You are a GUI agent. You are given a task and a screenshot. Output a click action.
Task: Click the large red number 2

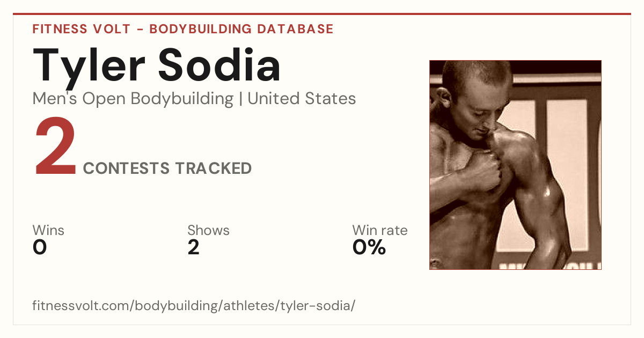pyautogui.click(x=56, y=148)
